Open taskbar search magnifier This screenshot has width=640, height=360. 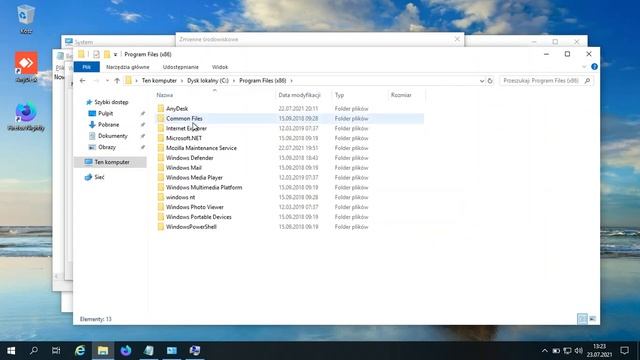[34, 351]
